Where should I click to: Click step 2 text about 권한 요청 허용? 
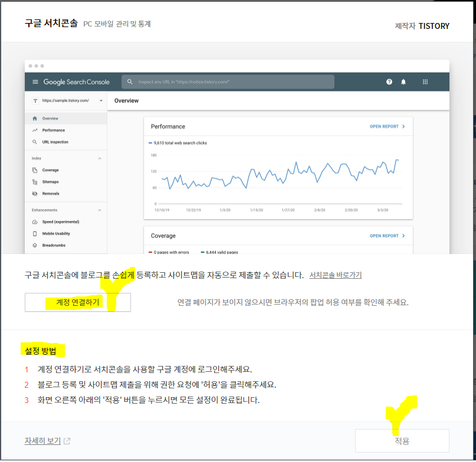157,385
